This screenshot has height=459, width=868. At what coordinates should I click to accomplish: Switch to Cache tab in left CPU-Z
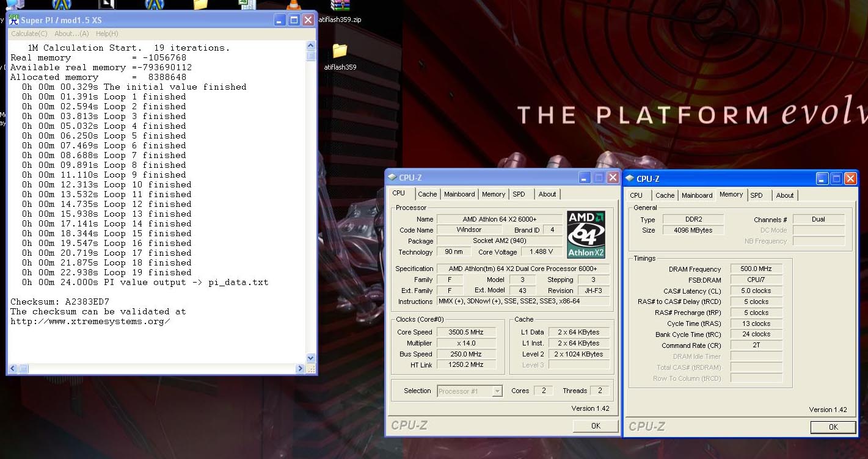pos(428,194)
